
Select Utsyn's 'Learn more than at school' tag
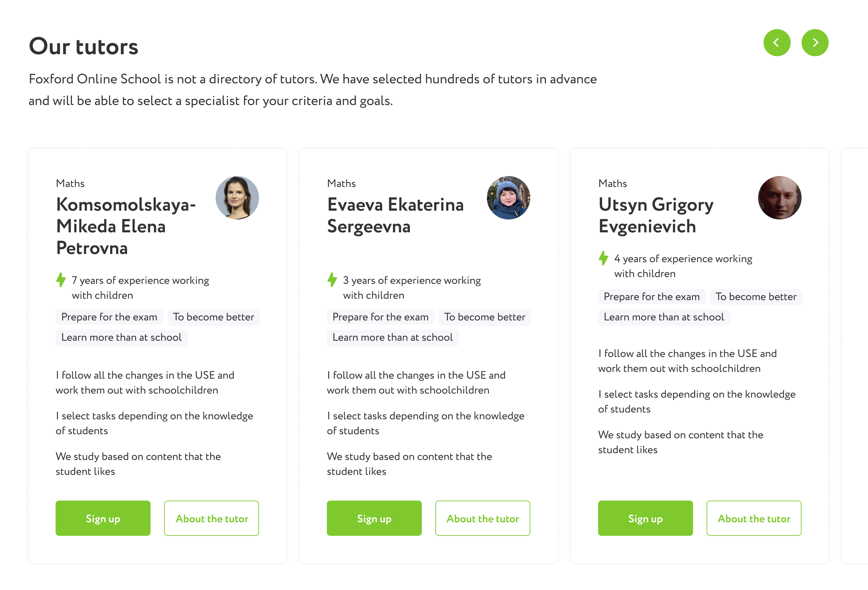click(x=664, y=317)
